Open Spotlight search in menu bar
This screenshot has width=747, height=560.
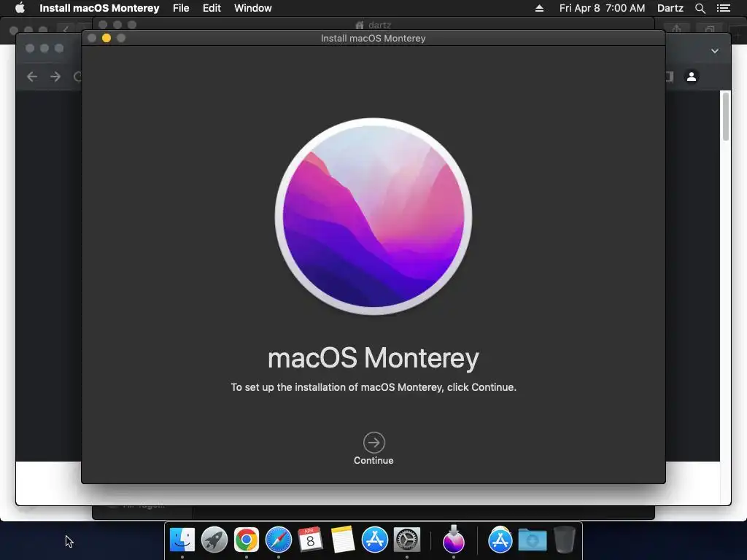(x=700, y=8)
